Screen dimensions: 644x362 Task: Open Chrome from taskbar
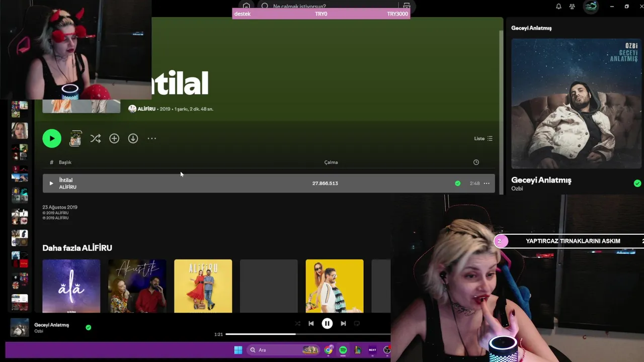(x=329, y=350)
